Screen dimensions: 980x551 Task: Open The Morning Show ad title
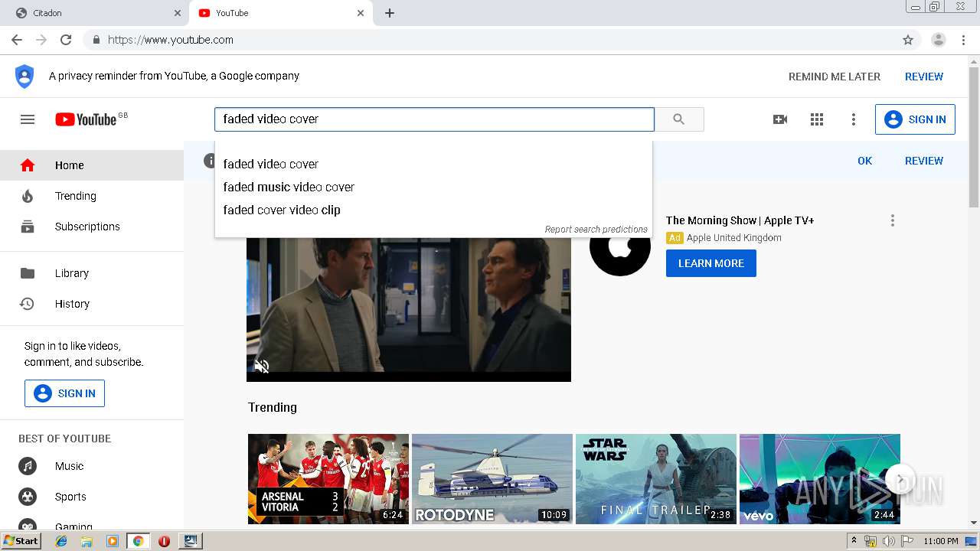[x=740, y=220]
